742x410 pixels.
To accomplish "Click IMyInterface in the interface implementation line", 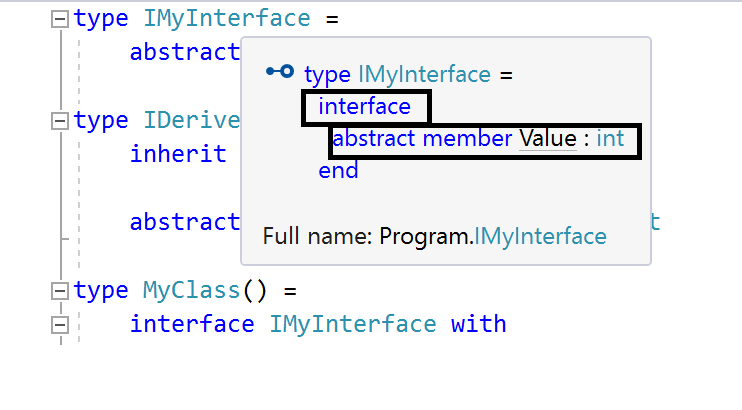I will pos(353,324).
